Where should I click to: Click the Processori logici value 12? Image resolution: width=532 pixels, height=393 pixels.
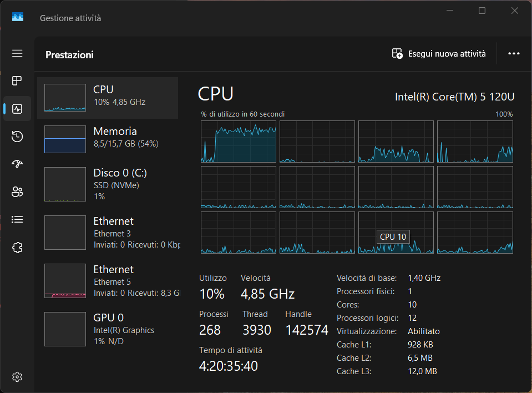click(x=412, y=318)
